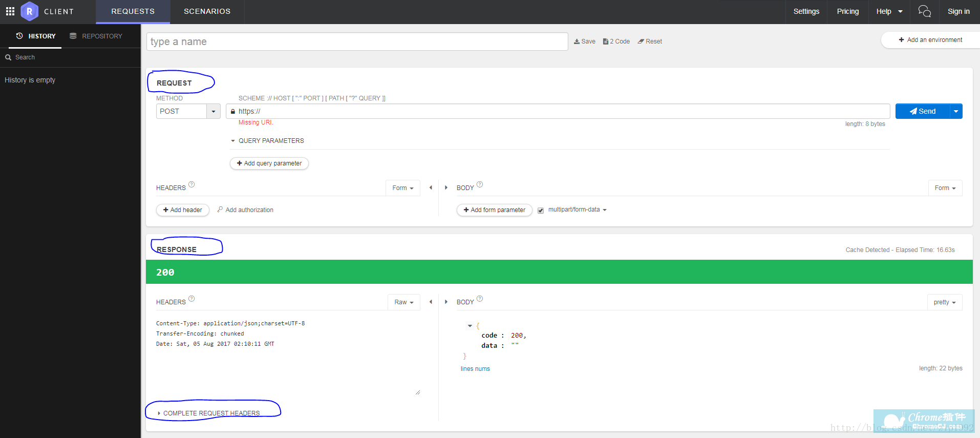Open the Help dropdown menu
980x438 pixels.
point(889,11)
